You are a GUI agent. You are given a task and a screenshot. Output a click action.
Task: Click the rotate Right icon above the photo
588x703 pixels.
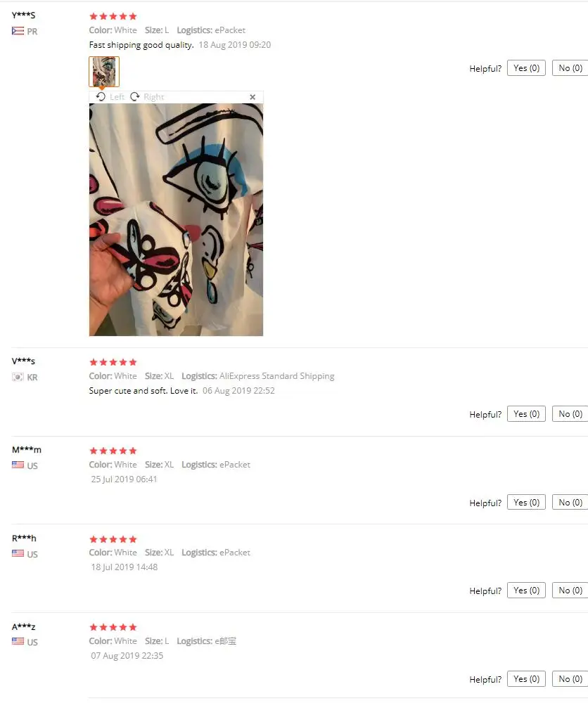[134, 97]
